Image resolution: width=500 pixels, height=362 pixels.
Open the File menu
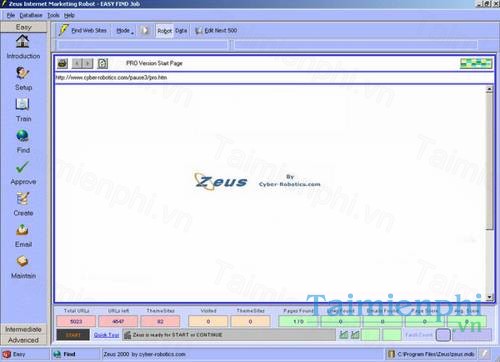pos(11,15)
